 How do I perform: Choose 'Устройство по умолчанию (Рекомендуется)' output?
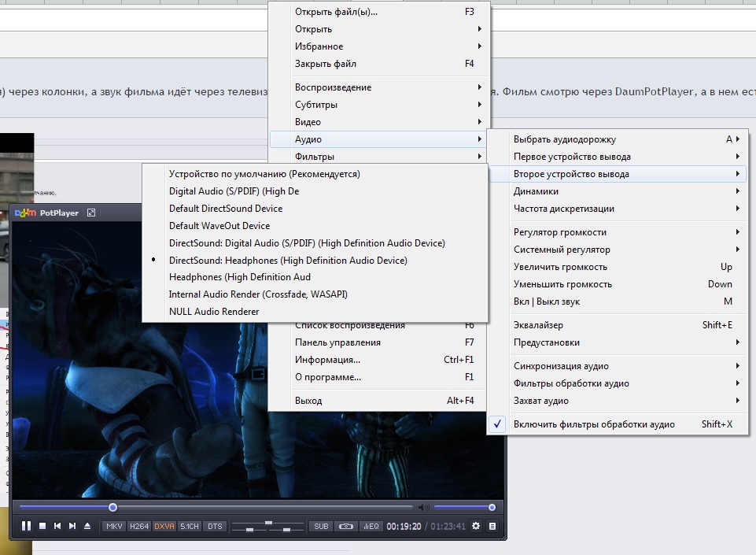click(264, 173)
